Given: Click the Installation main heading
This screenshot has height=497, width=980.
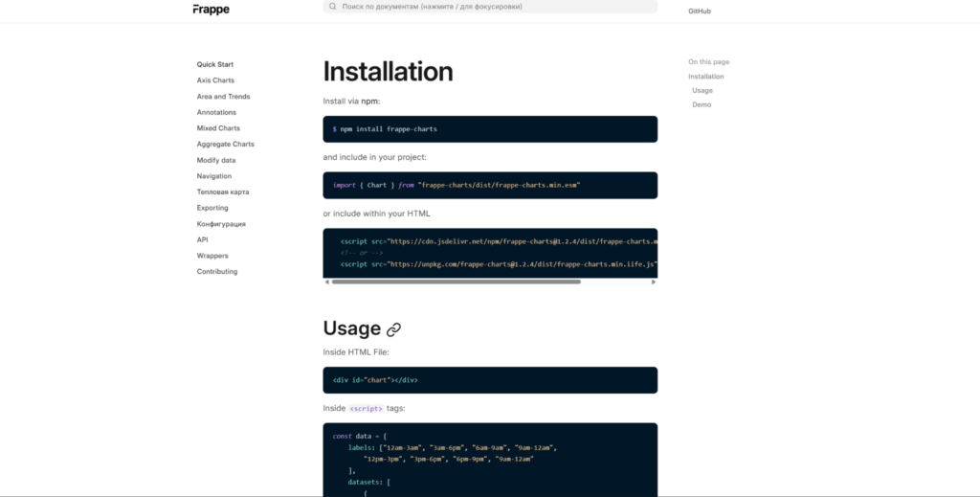Looking at the screenshot, I should 389,71.
